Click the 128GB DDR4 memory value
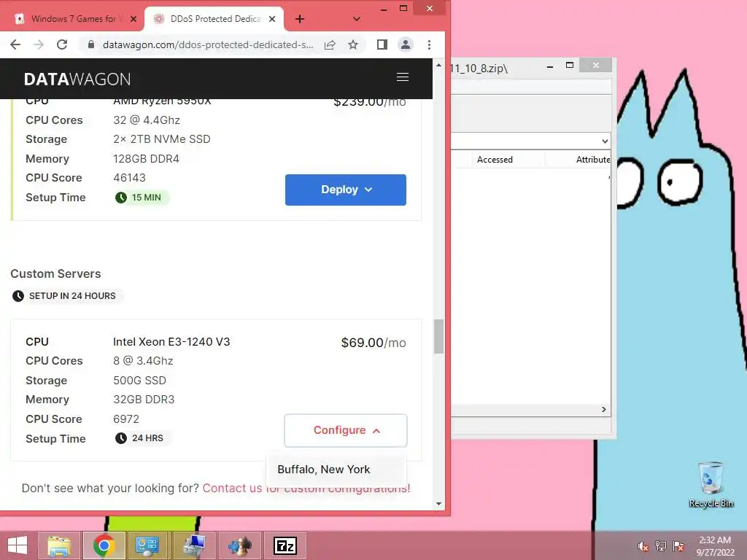The width and height of the screenshot is (747, 560). click(146, 159)
